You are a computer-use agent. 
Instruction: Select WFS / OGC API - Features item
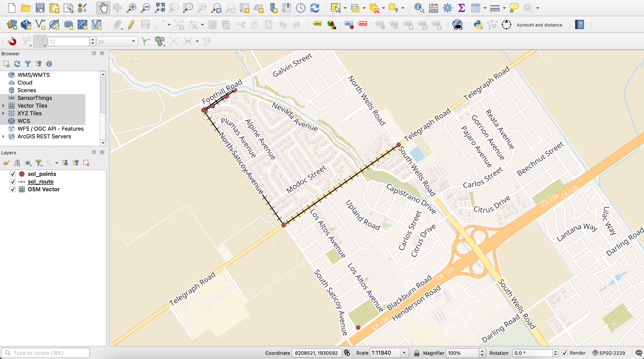pos(51,129)
